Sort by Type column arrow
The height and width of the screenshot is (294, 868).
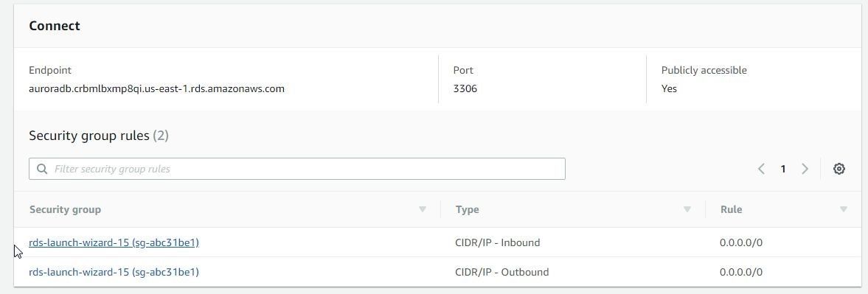pos(687,209)
